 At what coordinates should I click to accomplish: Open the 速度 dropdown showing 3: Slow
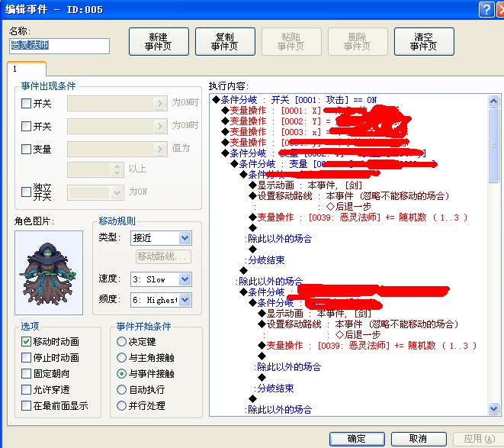[161, 279]
